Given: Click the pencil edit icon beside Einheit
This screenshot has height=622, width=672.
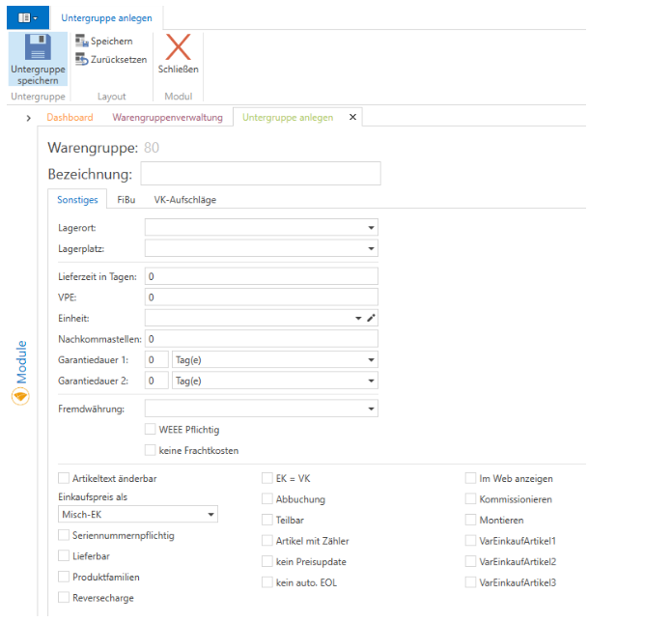Looking at the screenshot, I should pos(371,318).
